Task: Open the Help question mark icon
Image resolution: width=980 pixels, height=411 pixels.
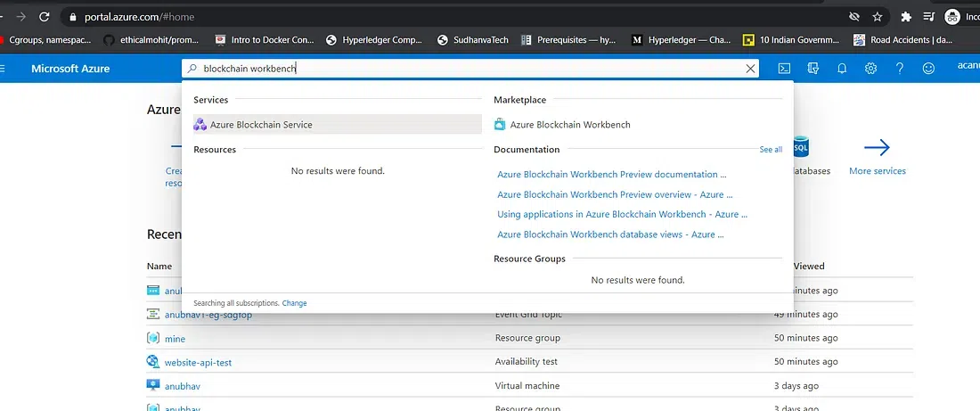Action: tap(900, 69)
